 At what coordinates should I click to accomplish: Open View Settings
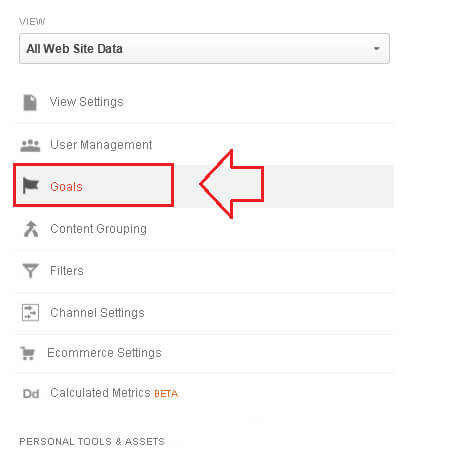tap(87, 102)
